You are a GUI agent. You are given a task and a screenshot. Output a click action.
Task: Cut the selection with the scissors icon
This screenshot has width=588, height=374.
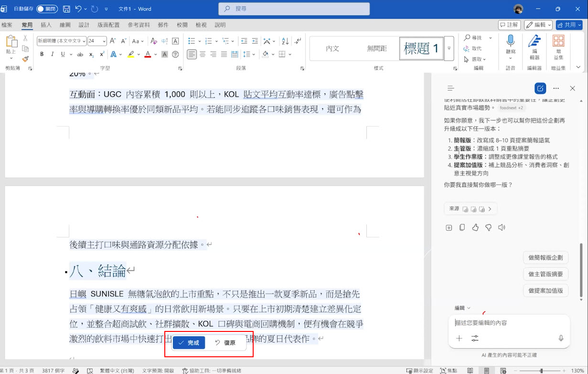(x=25, y=38)
